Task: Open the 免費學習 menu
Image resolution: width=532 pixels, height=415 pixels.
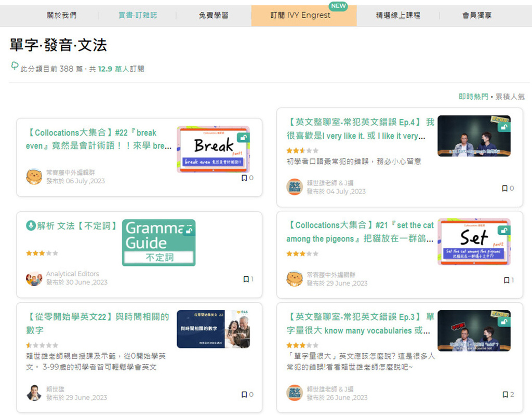Action: 214,15
